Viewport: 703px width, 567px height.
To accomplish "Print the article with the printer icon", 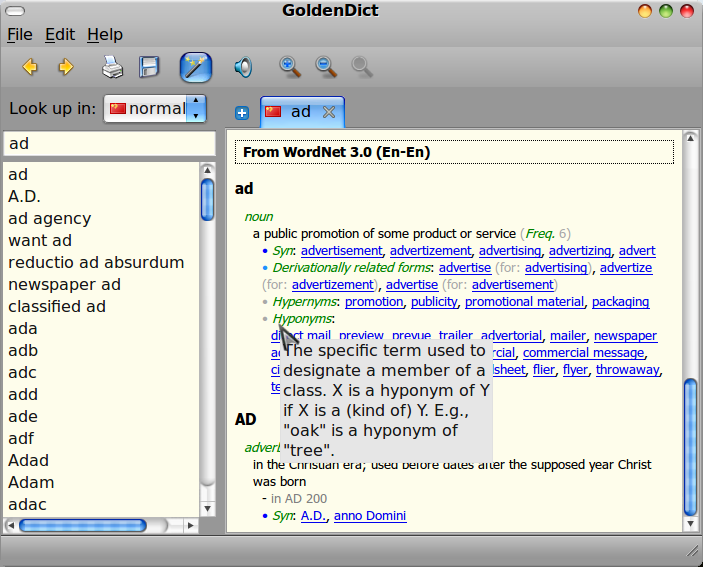I will [x=112, y=67].
